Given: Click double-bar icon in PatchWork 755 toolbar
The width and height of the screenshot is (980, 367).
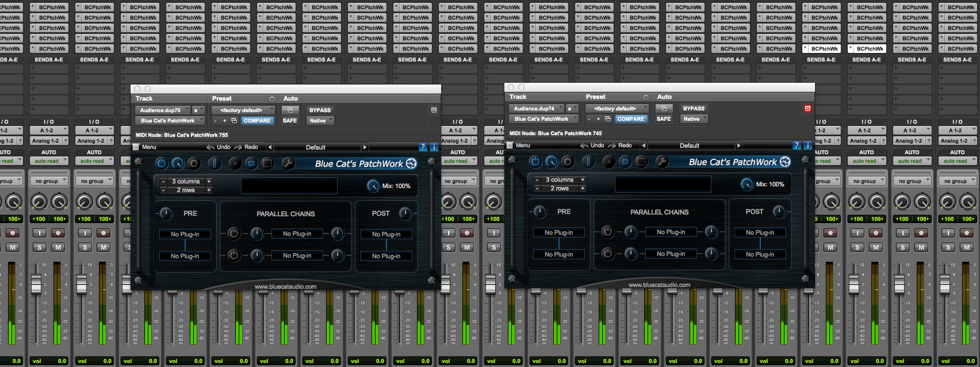Looking at the screenshot, I should tap(214, 163).
